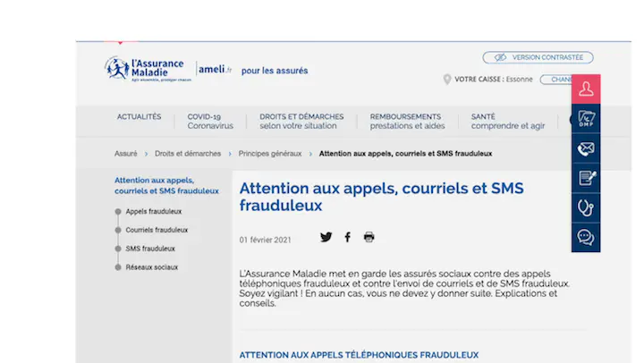
Task: Open the red user account icon
Action: [x=586, y=89]
